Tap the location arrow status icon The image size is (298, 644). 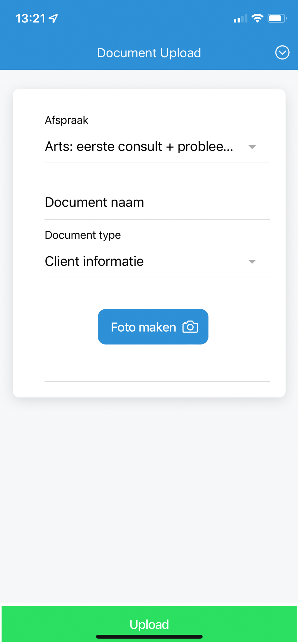[x=53, y=18]
